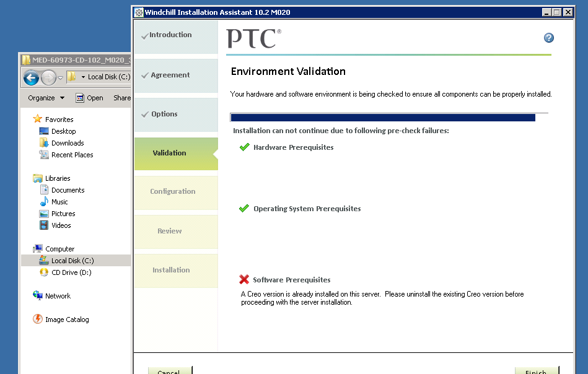The height and width of the screenshot is (374, 588).
Task: Click the Cancel button
Action: tap(170, 370)
